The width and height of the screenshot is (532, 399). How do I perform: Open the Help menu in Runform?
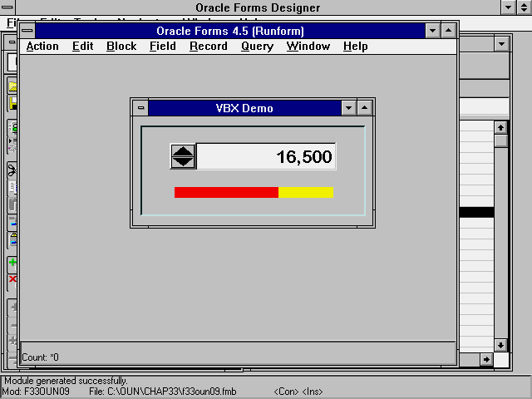[x=355, y=47]
